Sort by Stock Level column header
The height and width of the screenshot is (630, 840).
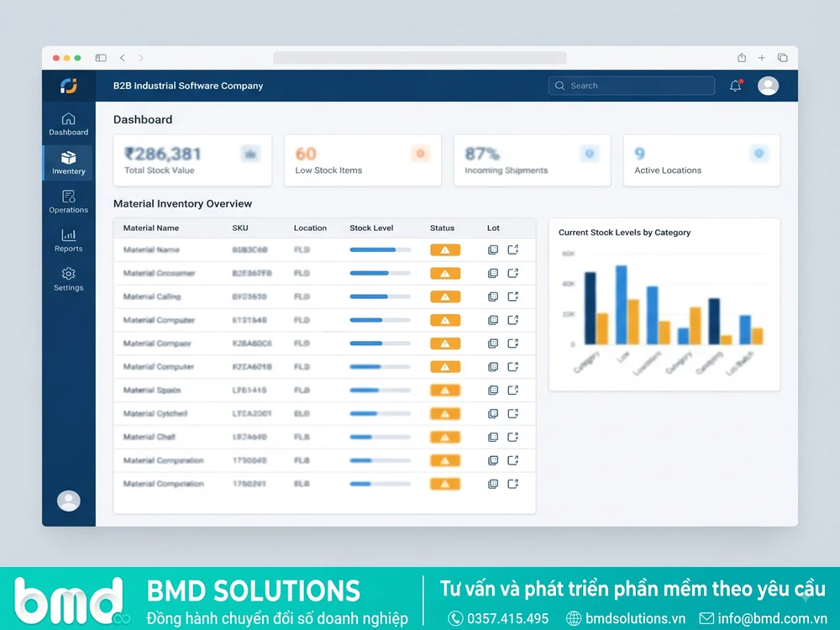click(371, 228)
